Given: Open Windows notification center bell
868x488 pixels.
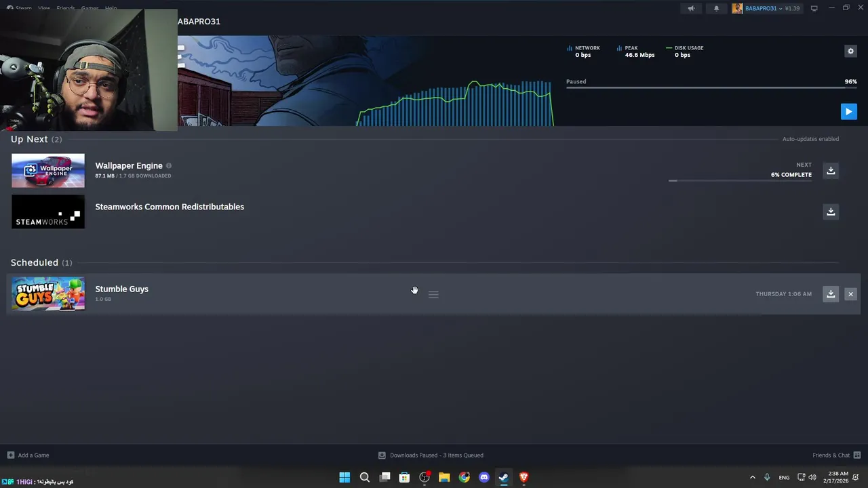Looking at the screenshot, I should pyautogui.click(x=856, y=477).
